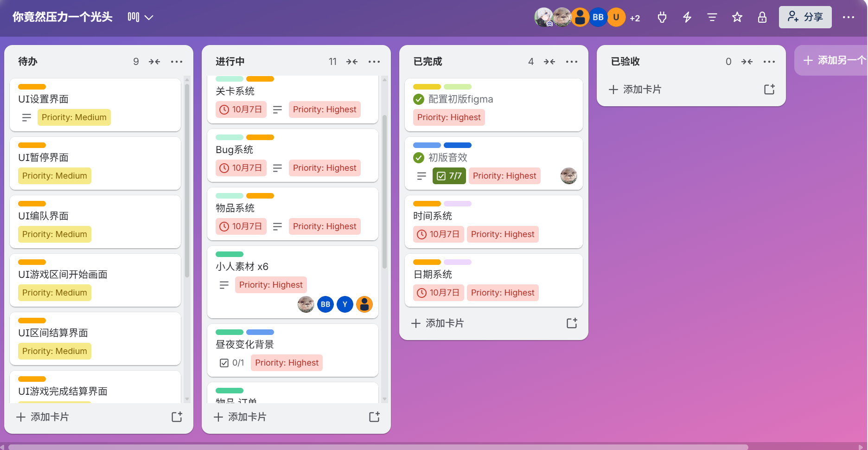
Task: Toggle complete mark on 配置初版figma
Action: pyautogui.click(x=419, y=99)
